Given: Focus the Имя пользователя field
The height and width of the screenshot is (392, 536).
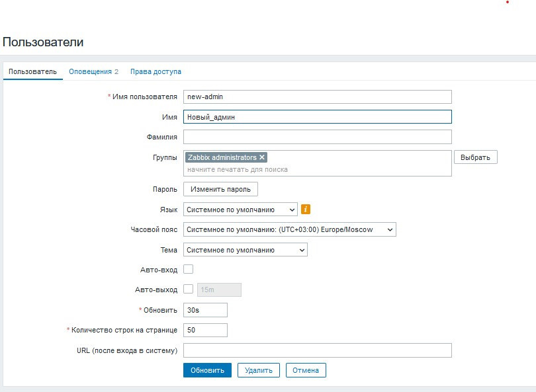Looking at the screenshot, I should [317, 97].
